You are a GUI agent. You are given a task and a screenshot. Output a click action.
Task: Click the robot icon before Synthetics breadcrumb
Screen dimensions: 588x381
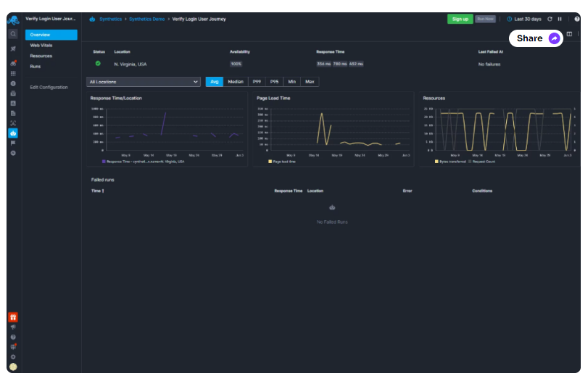[x=92, y=19]
